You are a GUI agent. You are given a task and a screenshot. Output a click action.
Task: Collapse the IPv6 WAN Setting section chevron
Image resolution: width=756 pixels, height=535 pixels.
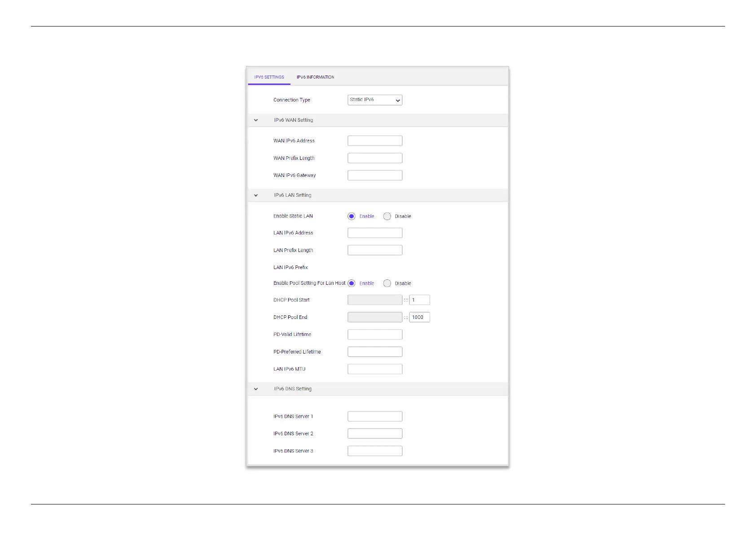click(256, 120)
